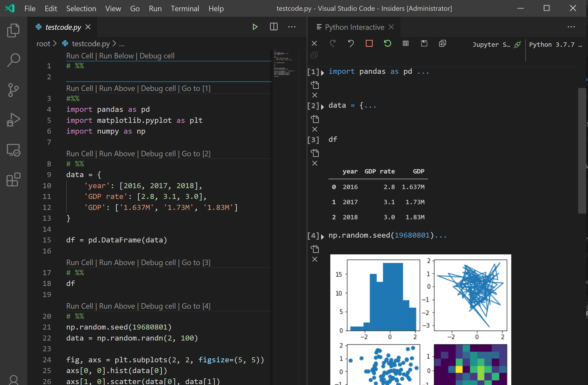
Task: Click the Redo icon in interactive toolbar
Action: coord(333,44)
